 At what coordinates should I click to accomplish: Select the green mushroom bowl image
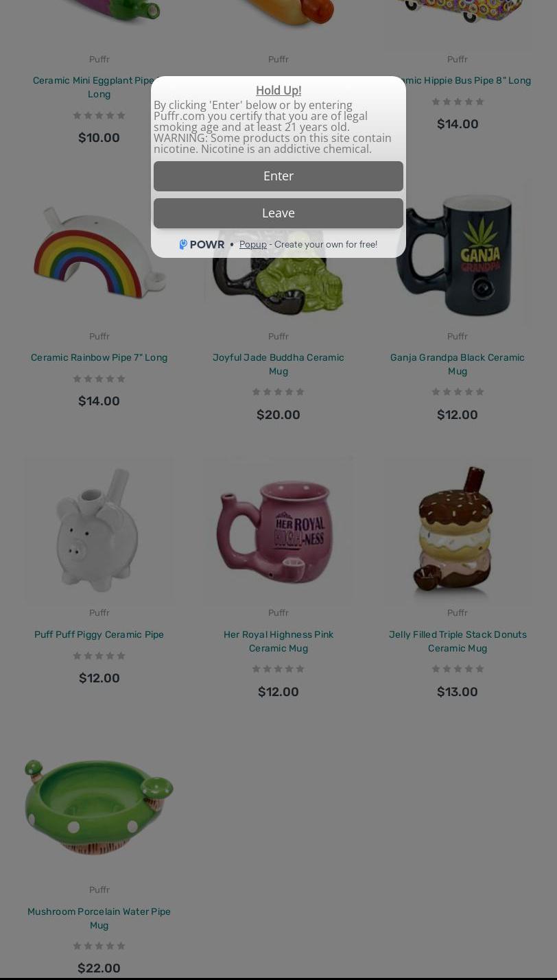(99, 808)
